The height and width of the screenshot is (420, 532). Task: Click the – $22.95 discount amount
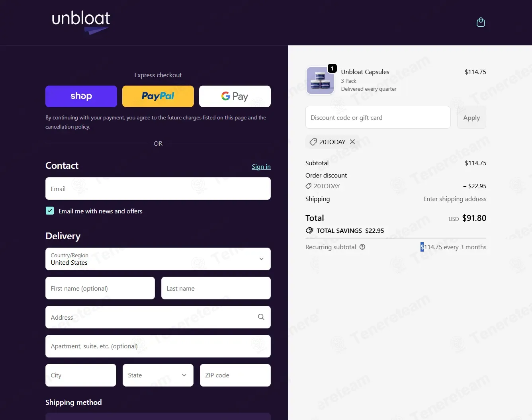[x=475, y=186]
